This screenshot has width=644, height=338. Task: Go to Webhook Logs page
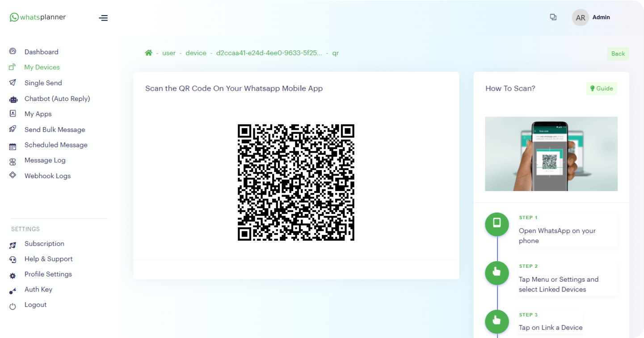coord(47,176)
